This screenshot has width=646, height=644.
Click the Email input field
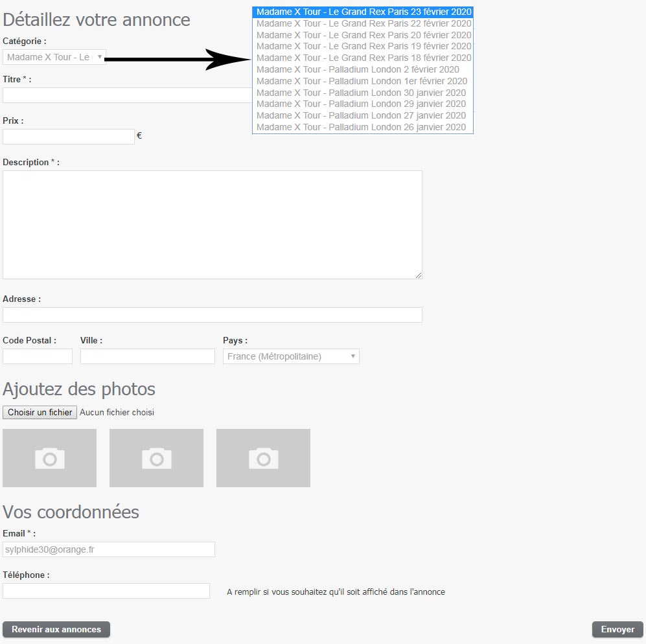[x=109, y=549]
